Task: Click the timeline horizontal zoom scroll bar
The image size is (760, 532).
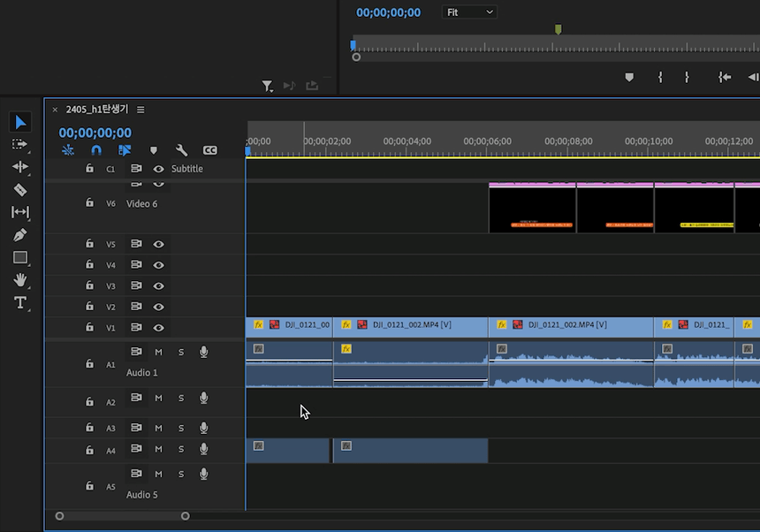Action: pos(122,516)
